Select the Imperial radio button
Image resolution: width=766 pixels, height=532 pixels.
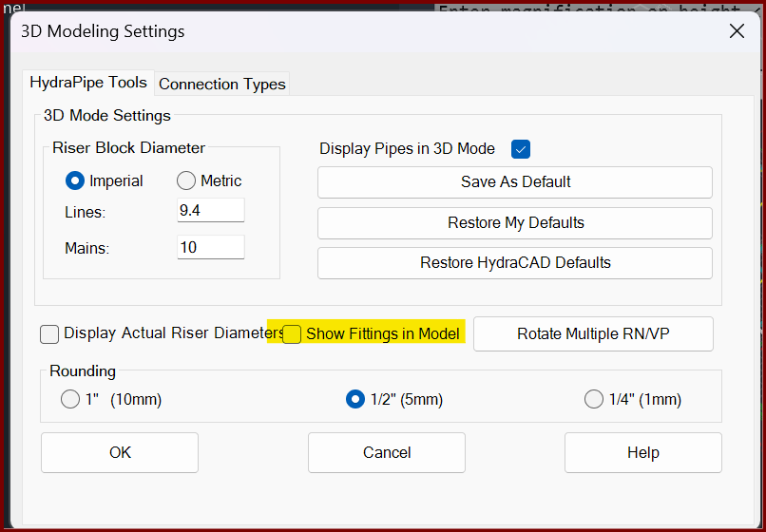[x=76, y=180]
